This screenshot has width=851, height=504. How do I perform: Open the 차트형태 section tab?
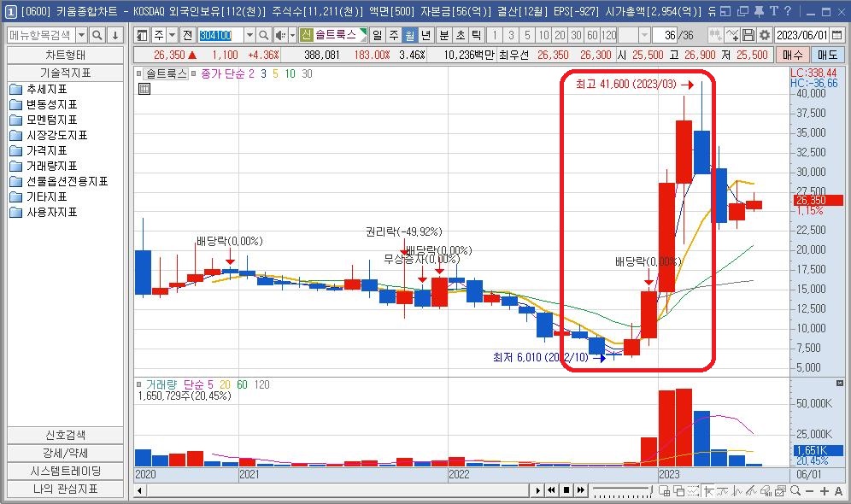pos(65,55)
